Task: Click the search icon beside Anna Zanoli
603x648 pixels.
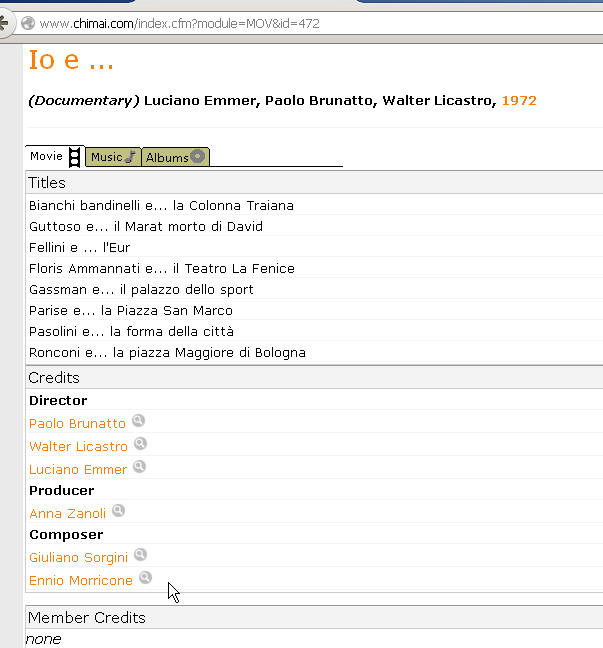Action: (118, 511)
